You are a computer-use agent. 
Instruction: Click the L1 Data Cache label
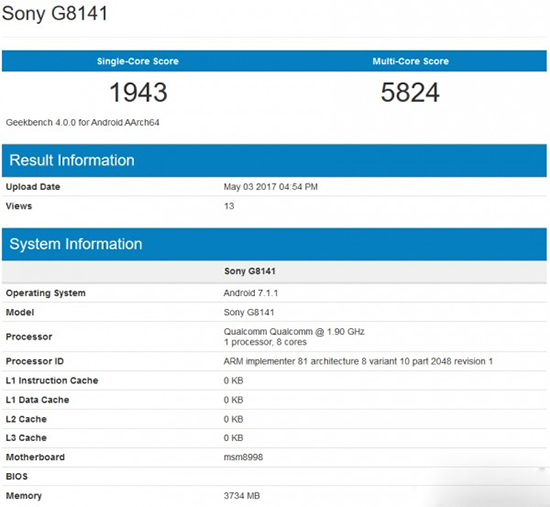(x=38, y=400)
